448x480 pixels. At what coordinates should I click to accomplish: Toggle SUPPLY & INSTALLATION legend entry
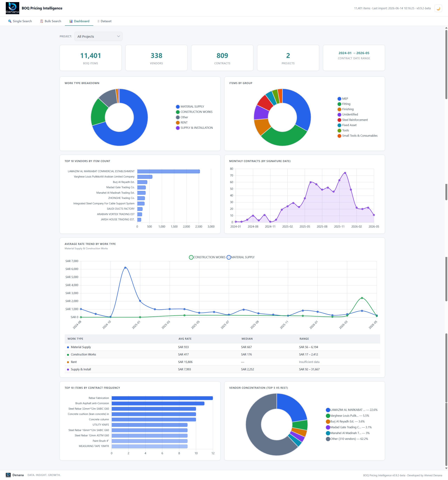coord(194,128)
